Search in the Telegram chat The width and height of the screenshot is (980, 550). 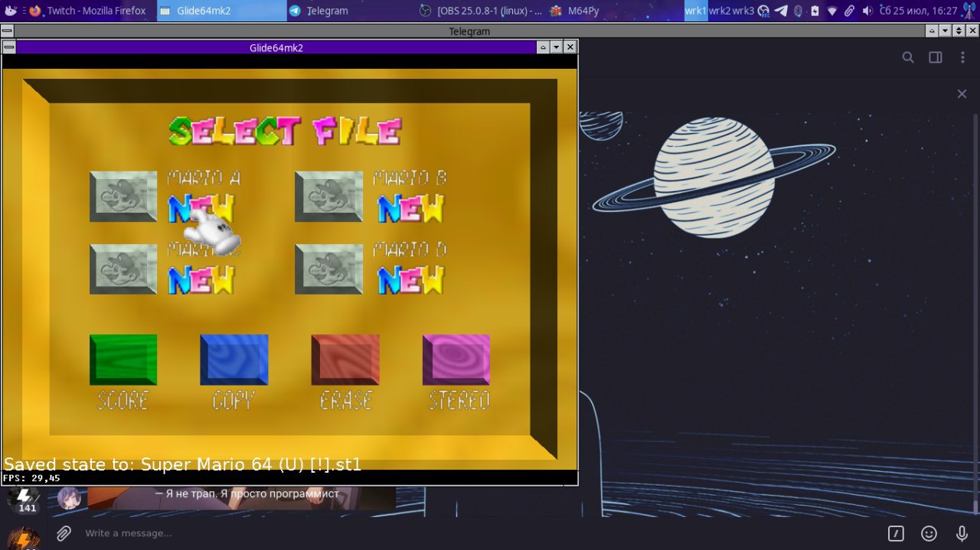tap(908, 57)
